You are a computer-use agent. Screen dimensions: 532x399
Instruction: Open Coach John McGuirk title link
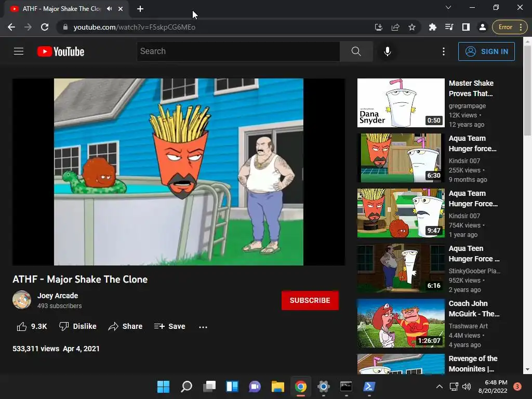coord(474,309)
